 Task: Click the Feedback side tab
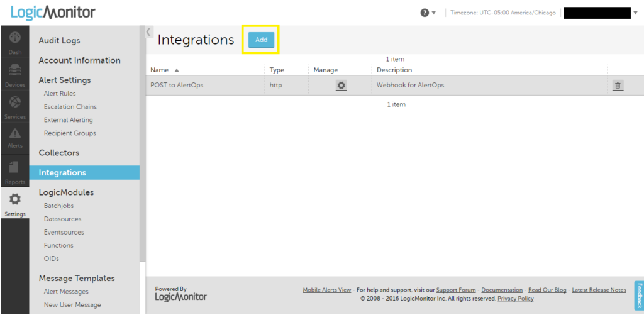[639, 296]
